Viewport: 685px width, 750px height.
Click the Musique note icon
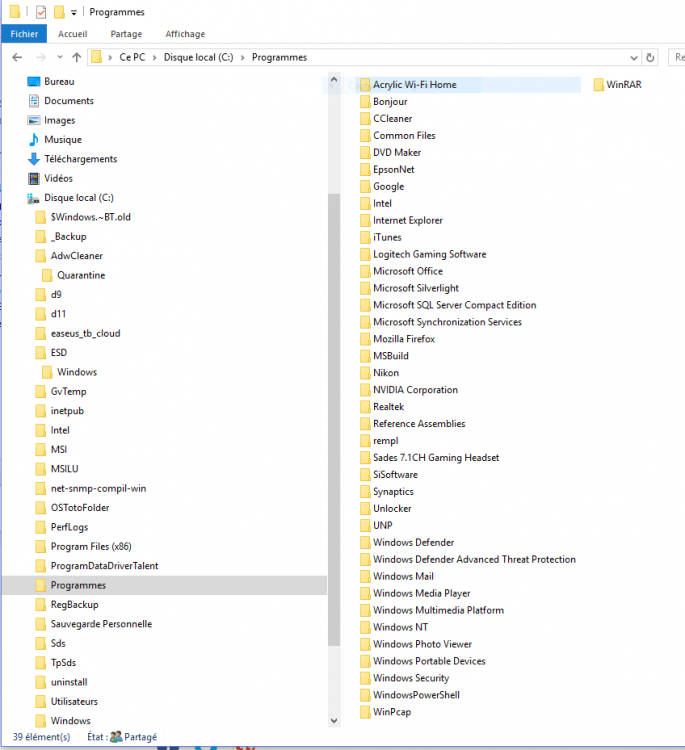(x=33, y=140)
